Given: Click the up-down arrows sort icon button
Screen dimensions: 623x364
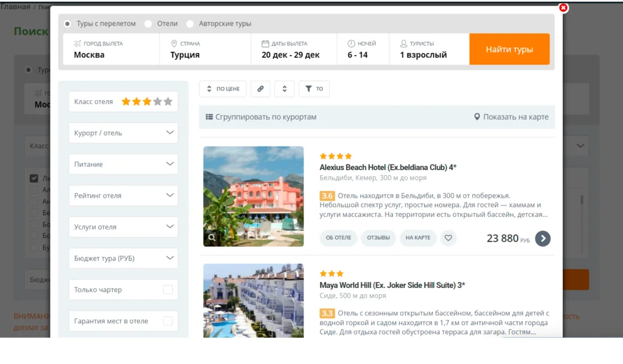Looking at the screenshot, I should pyautogui.click(x=285, y=89).
